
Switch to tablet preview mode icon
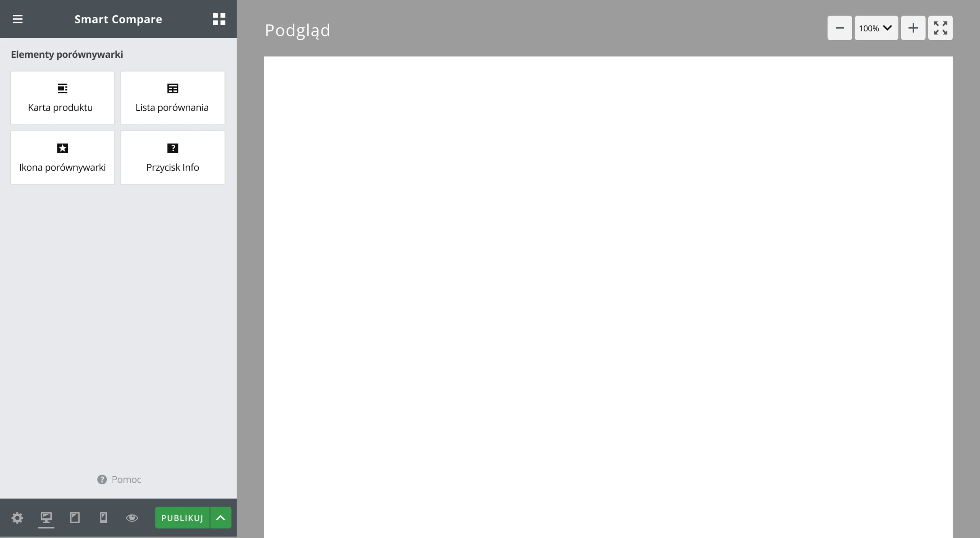(75, 518)
